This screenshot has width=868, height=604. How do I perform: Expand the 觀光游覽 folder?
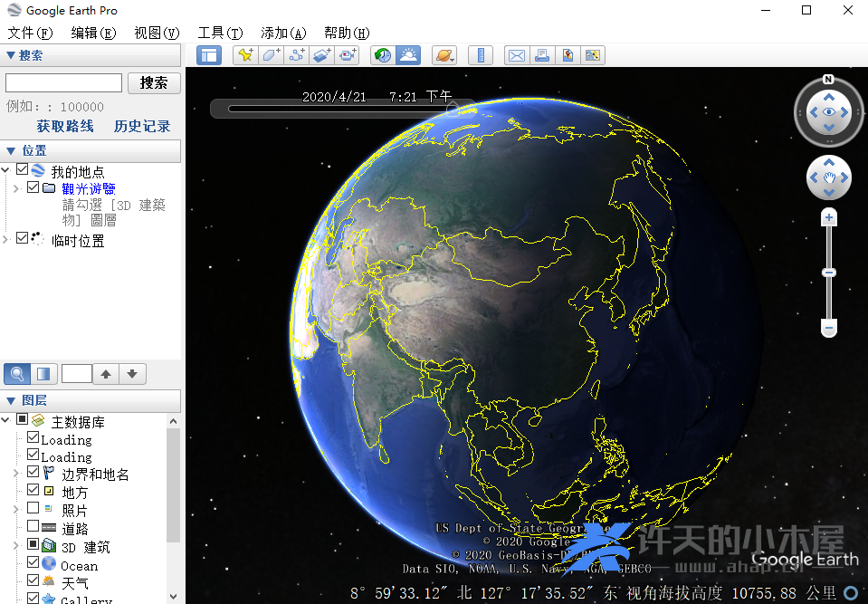point(16,188)
